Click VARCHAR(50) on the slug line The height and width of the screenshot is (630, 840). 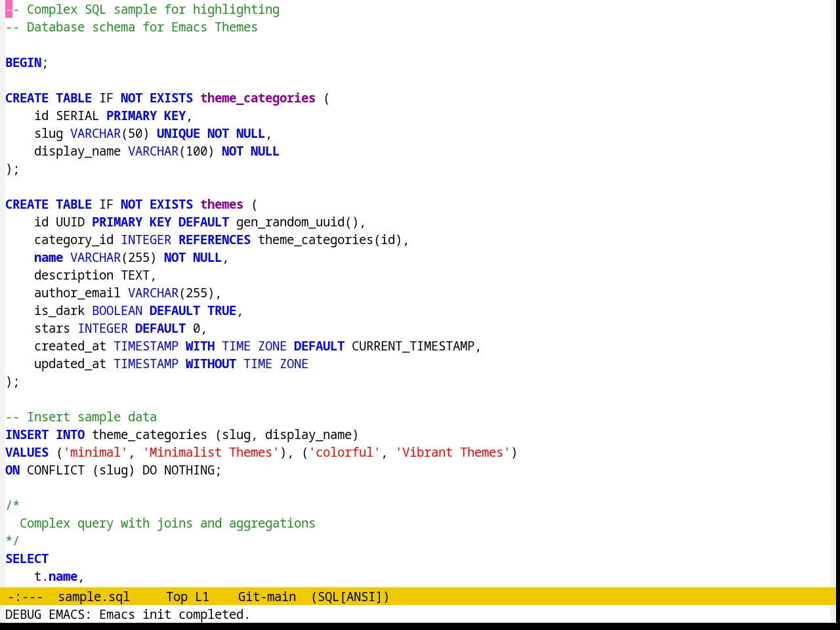110,133
